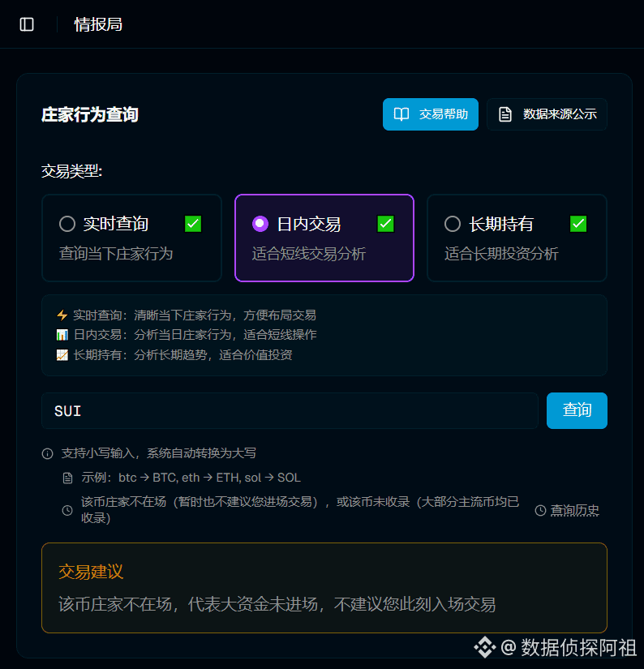This screenshot has width=644, height=669.
Task: Click the bar chart icon beside 日内交易
Action: coord(62,335)
